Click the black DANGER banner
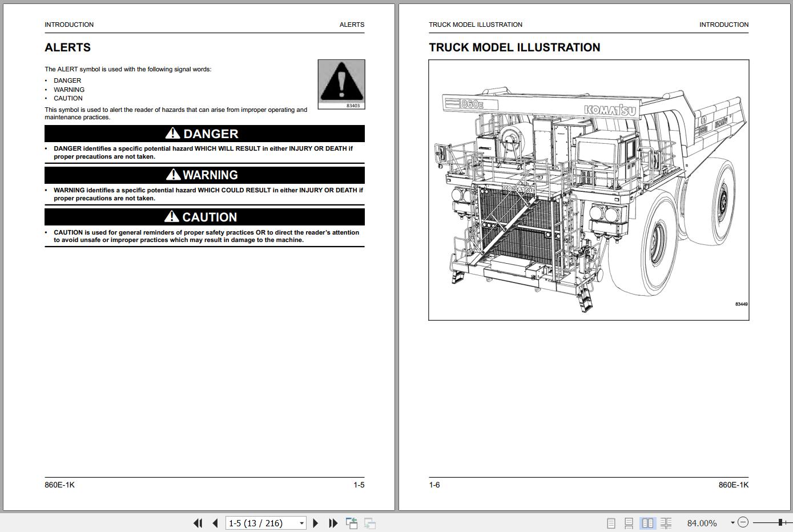The height and width of the screenshot is (532, 793). click(x=204, y=134)
